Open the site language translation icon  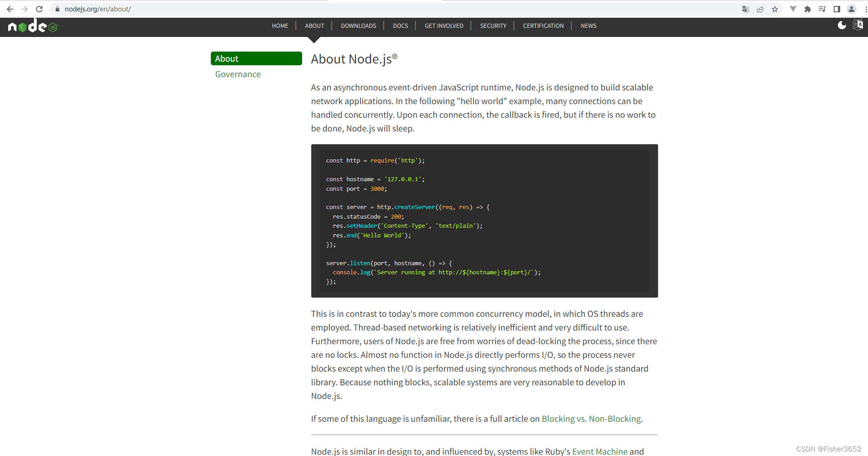858,25
